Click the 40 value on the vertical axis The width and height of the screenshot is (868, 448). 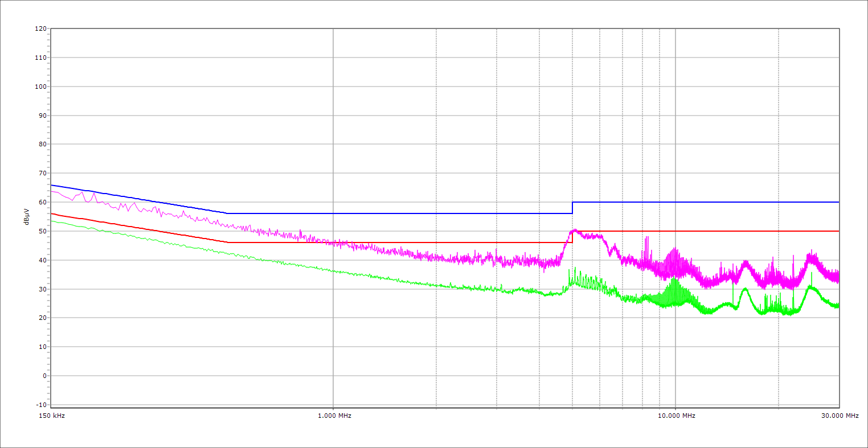click(42, 260)
